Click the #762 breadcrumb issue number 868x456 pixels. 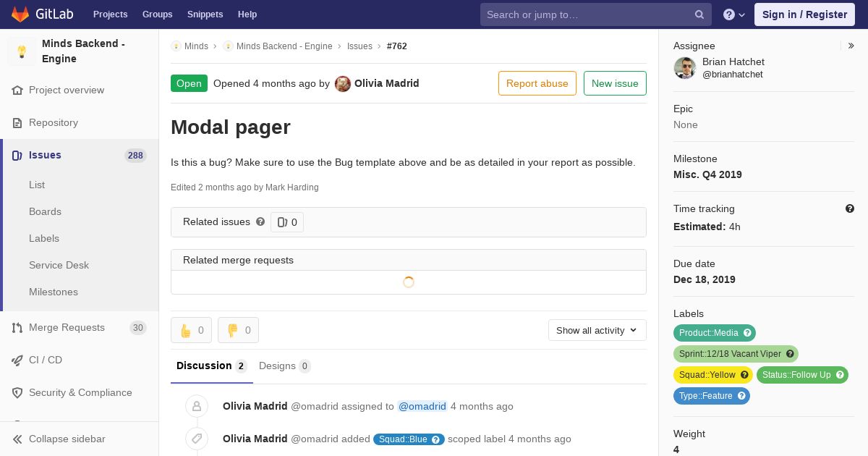(397, 46)
